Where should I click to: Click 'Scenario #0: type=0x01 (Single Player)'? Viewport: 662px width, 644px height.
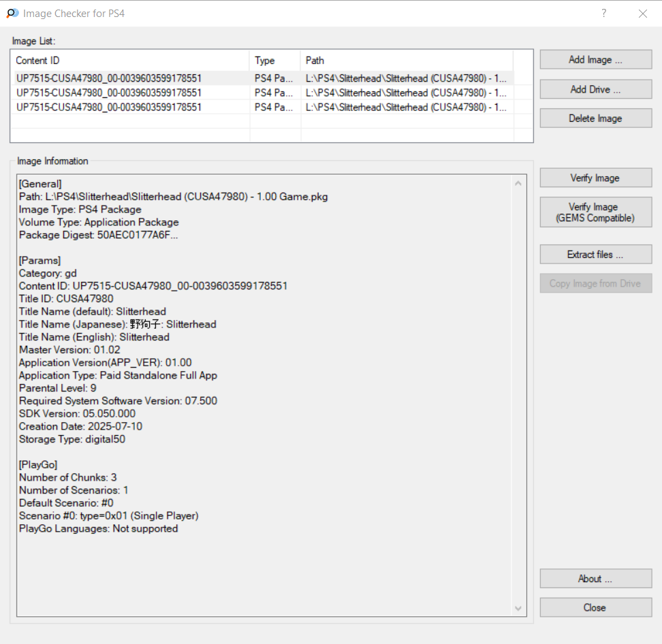[109, 516]
